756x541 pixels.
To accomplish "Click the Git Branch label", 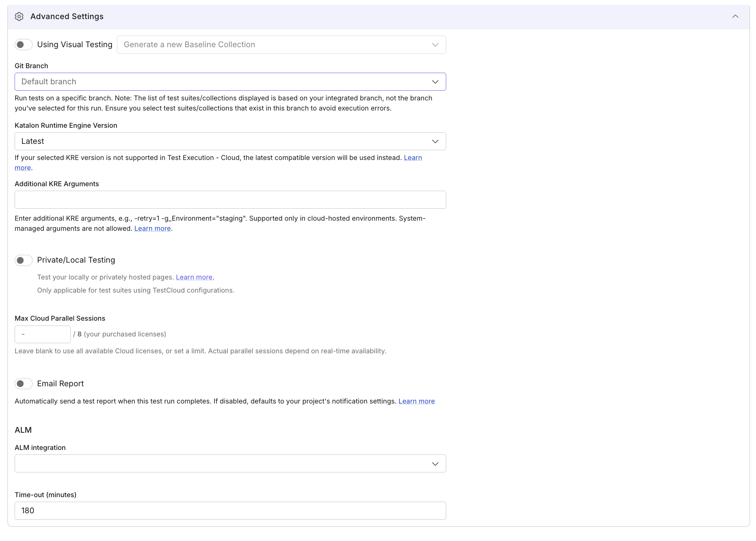I will coord(31,66).
